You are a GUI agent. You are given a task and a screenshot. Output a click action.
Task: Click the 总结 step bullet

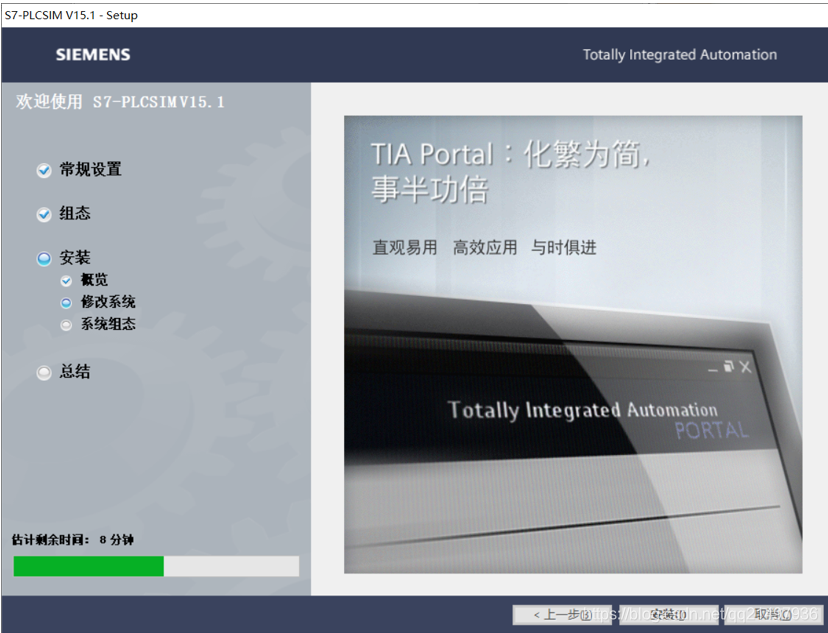click(44, 373)
